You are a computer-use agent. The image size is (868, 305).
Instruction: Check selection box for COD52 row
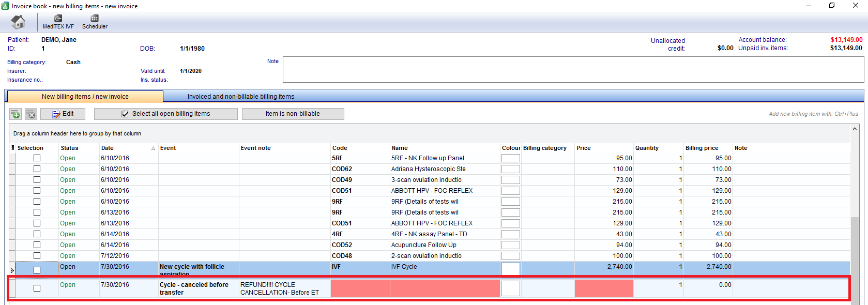coord(37,245)
